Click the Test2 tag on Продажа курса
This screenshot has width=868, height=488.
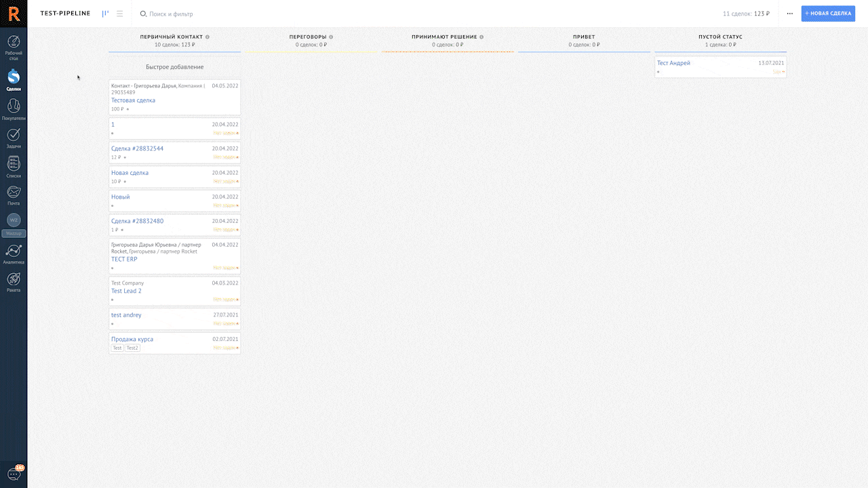(x=132, y=348)
